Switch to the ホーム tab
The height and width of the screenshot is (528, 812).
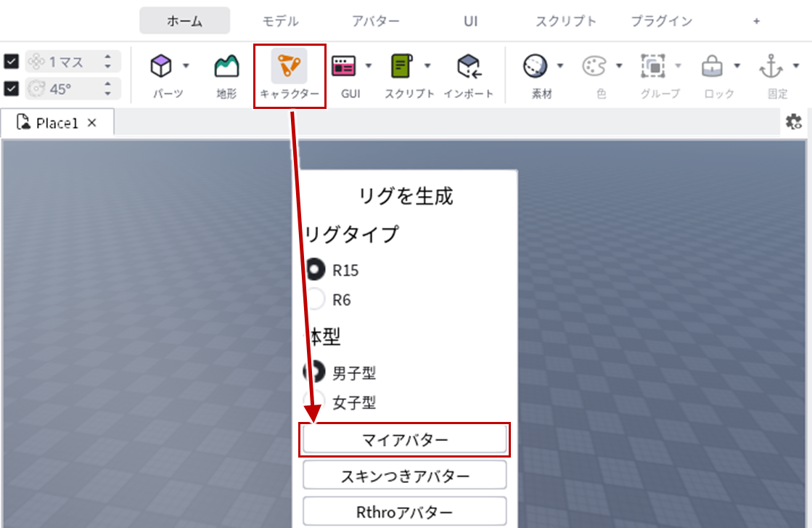point(185,21)
